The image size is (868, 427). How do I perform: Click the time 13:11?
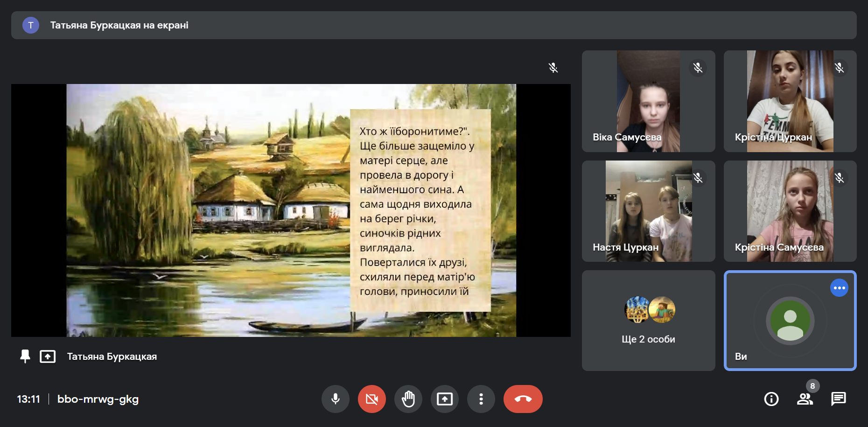pyautogui.click(x=28, y=399)
